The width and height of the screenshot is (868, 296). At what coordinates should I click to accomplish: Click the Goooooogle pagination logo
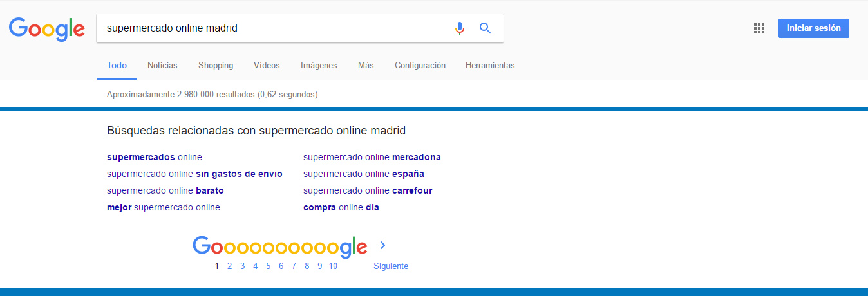280,247
